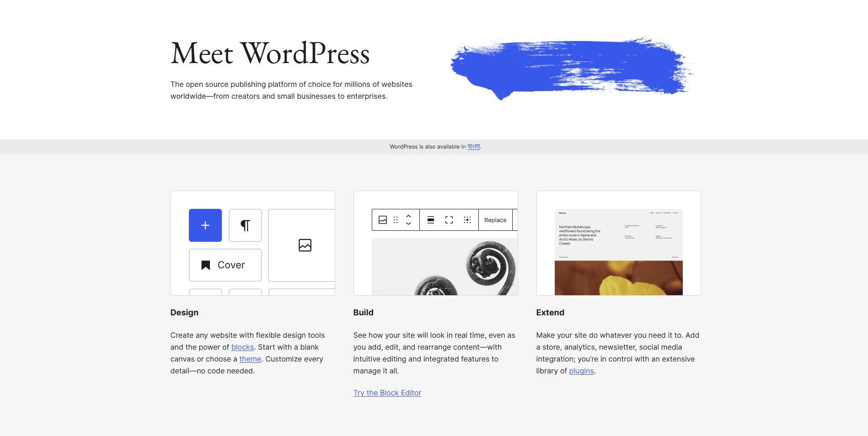Screen dimensions: 868x436
Task: Select 'Blog' in the Stories preview navigation
Action: [x=652, y=213]
